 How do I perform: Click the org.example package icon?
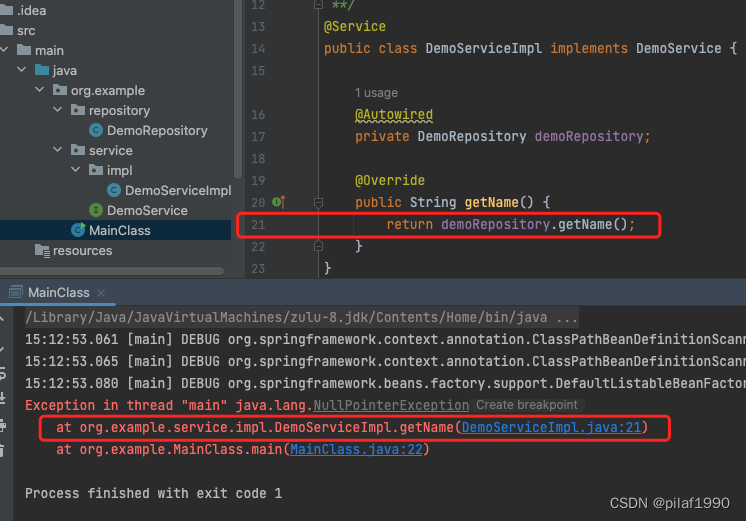point(60,90)
